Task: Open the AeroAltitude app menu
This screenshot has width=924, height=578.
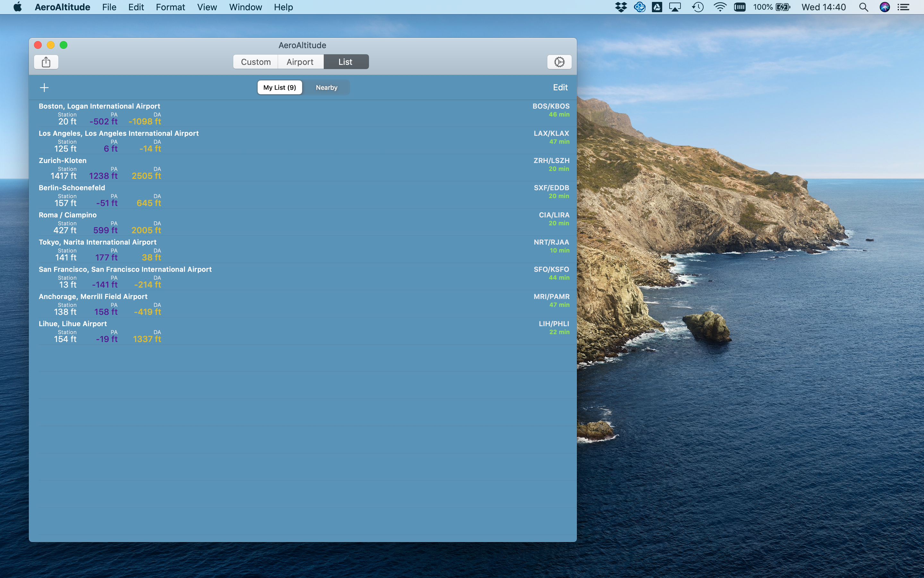Action: (x=62, y=7)
